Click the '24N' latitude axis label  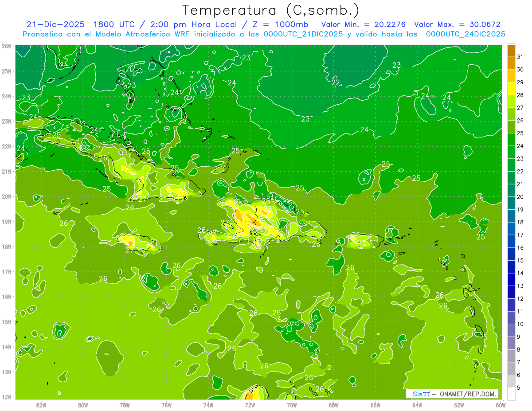(7, 96)
